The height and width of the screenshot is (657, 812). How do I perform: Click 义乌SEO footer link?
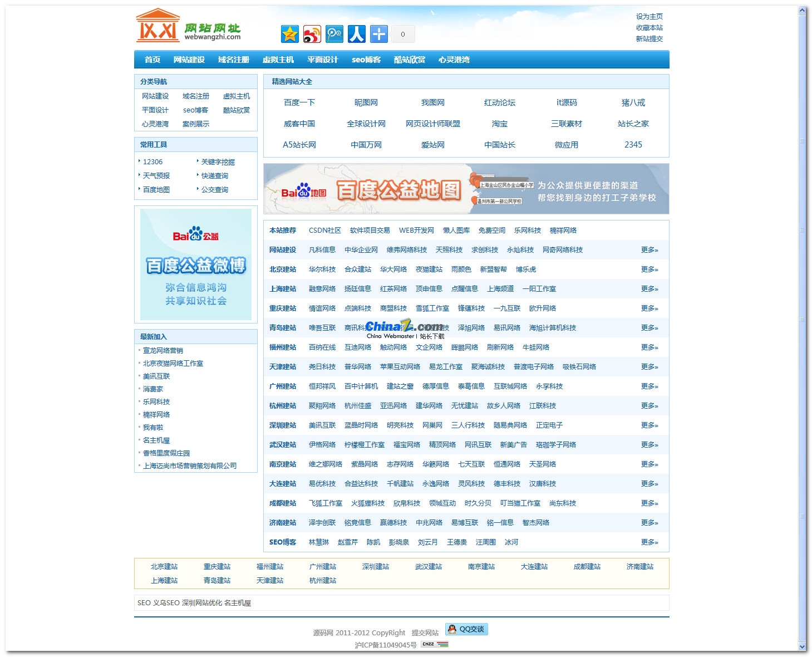pos(166,603)
